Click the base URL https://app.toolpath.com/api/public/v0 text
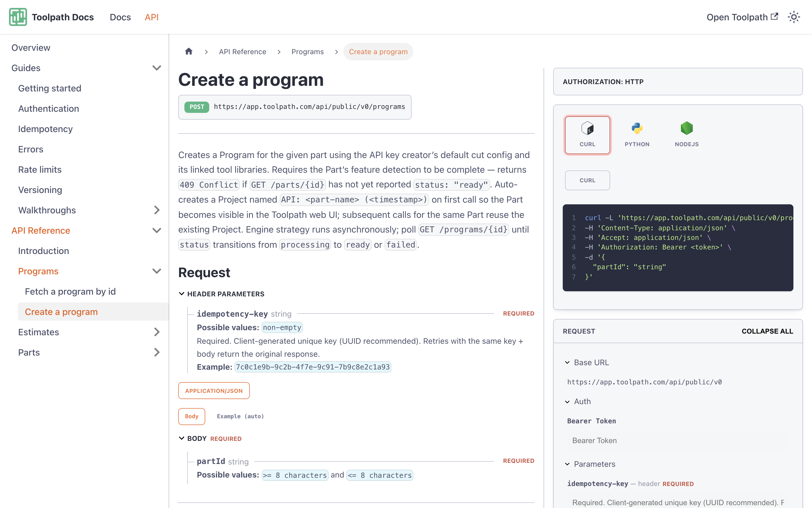 coord(644,382)
